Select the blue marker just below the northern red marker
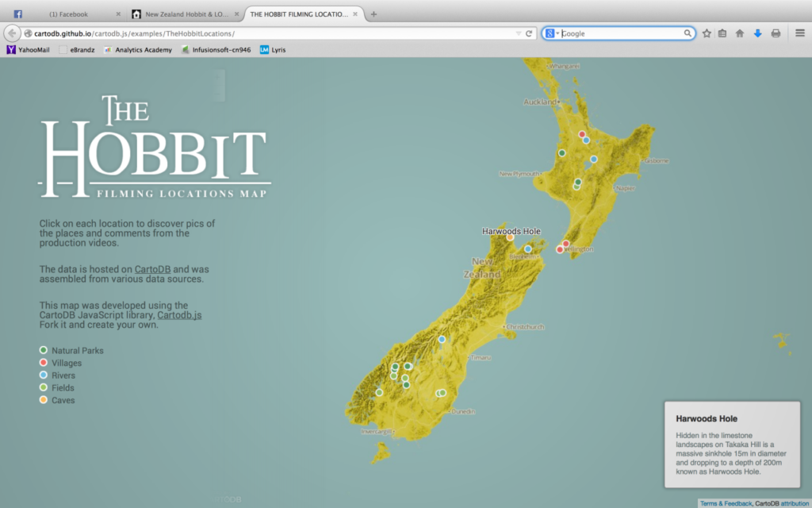The height and width of the screenshot is (508, 812). pos(586,140)
